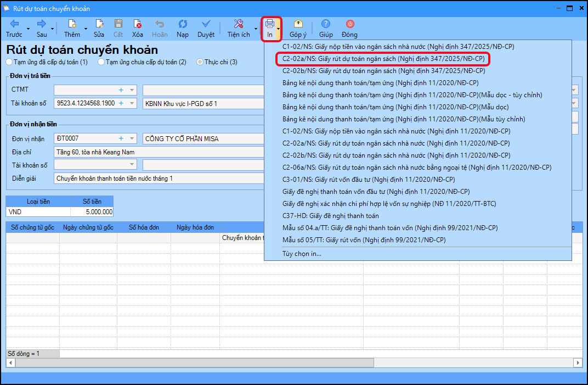Click the Diễn giải description field
Image resolution: width=588 pixels, height=385 pixels.
click(x=159, y=178)
